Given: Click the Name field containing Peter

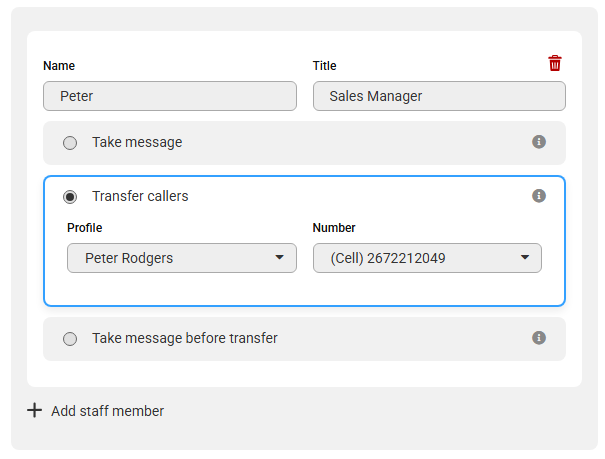Looking at the screenshot, I should coord(170,96).
